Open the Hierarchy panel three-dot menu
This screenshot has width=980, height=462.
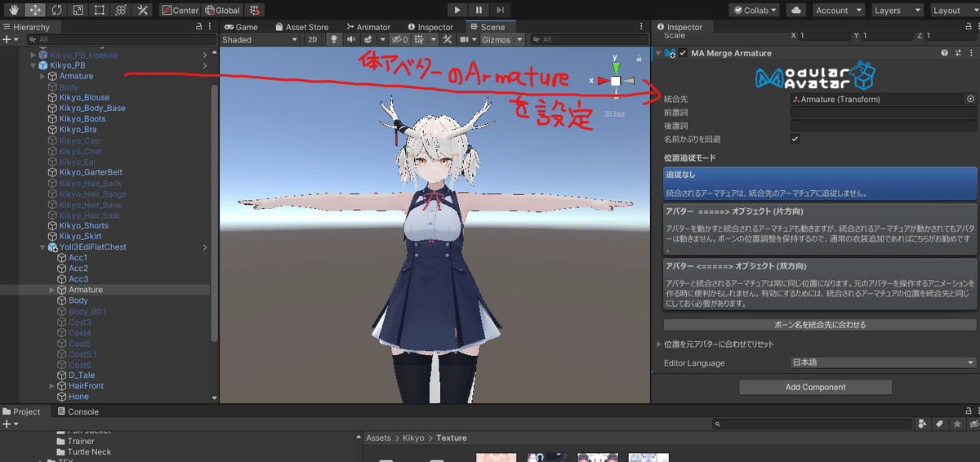212,27
